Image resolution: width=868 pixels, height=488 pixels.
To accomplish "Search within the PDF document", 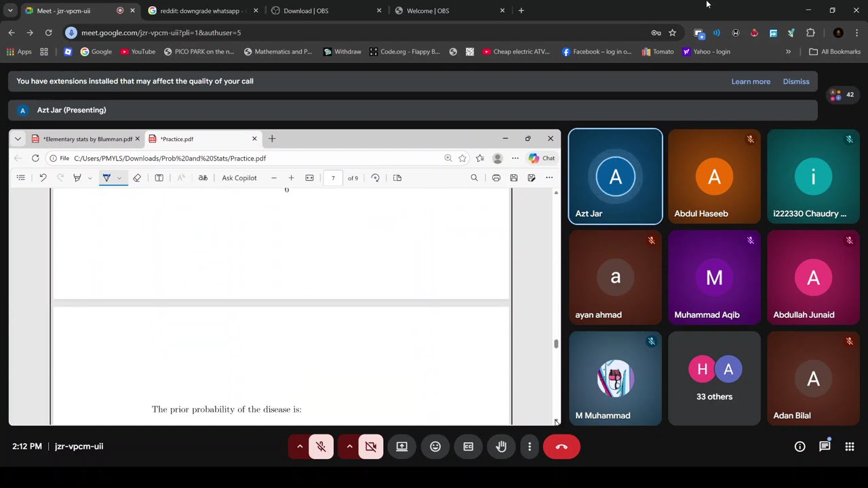I will click(x=474, y=178).
